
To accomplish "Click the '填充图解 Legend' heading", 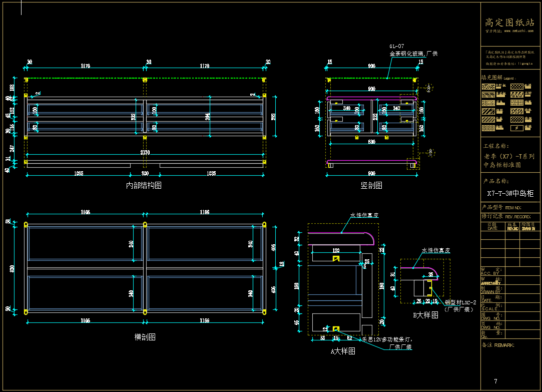I will [x=498, y=78].
